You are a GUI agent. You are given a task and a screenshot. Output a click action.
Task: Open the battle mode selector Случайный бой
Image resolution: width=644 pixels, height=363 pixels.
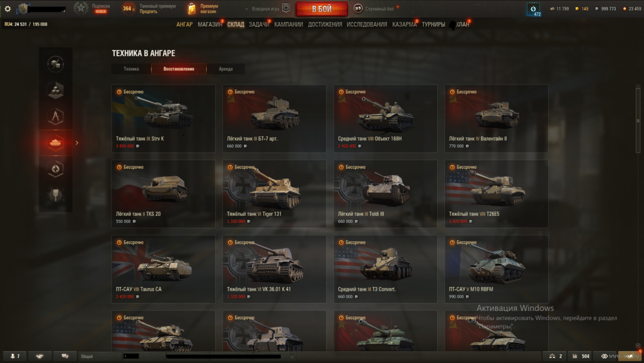click(x=375, y=8)
